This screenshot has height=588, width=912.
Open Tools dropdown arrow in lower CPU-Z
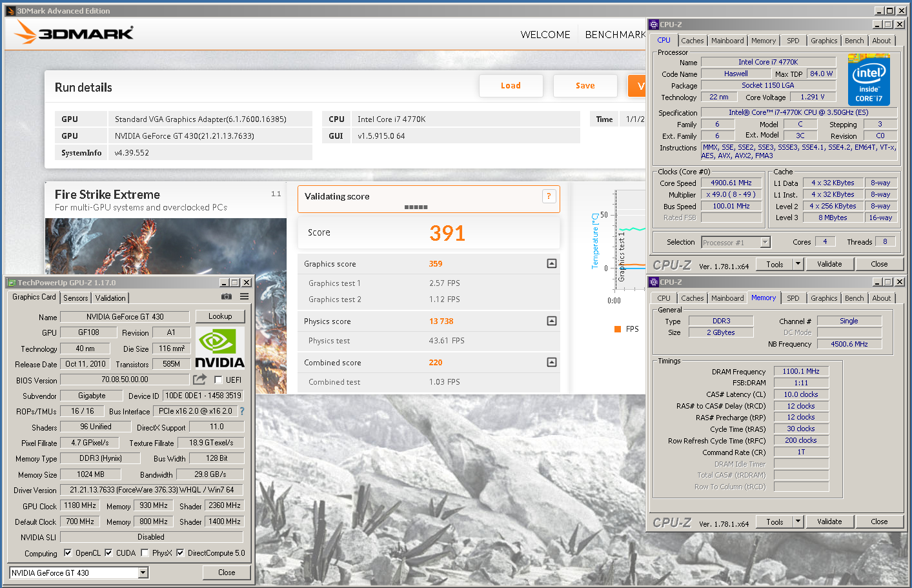click(x=798, y=521)
